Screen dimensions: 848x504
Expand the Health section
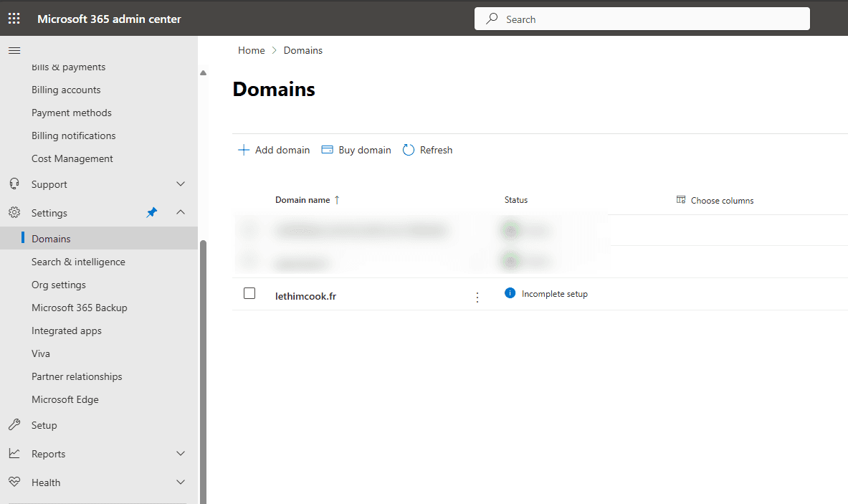tap(180, 482)
